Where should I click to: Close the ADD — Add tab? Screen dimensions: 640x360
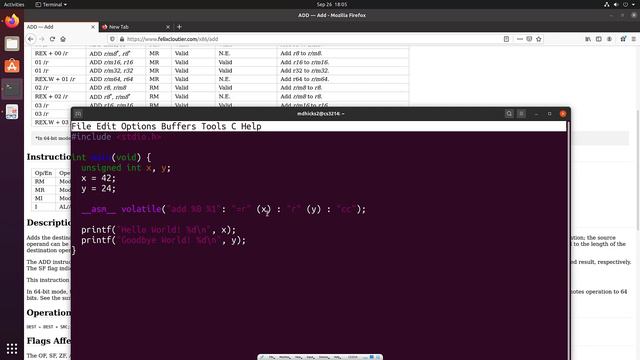(x=93, y=27)
